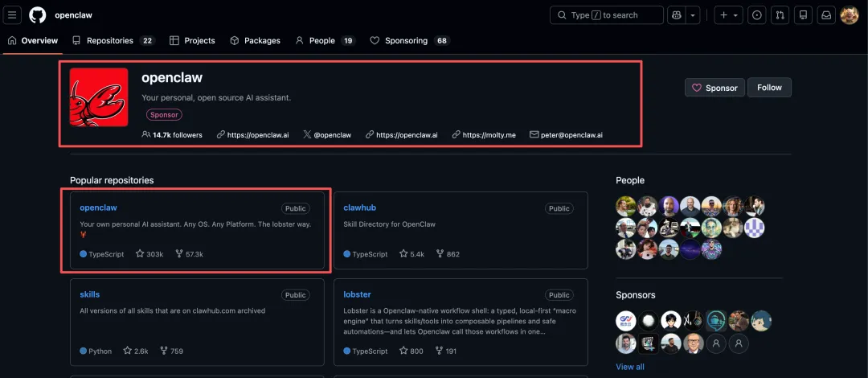Screen dimensions: 868x378
Task: Open the user profile avatar menu
Action: [x=850, y=15]
